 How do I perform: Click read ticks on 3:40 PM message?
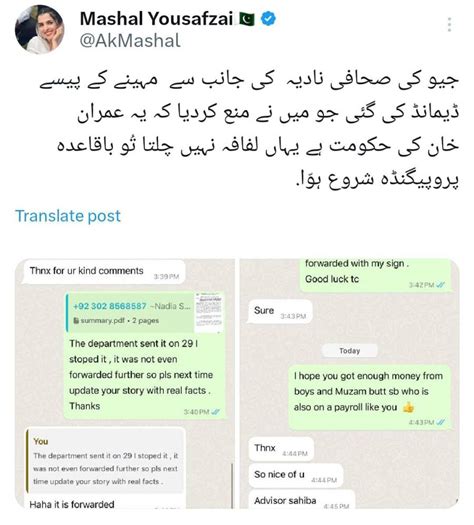tap(216, 412)
